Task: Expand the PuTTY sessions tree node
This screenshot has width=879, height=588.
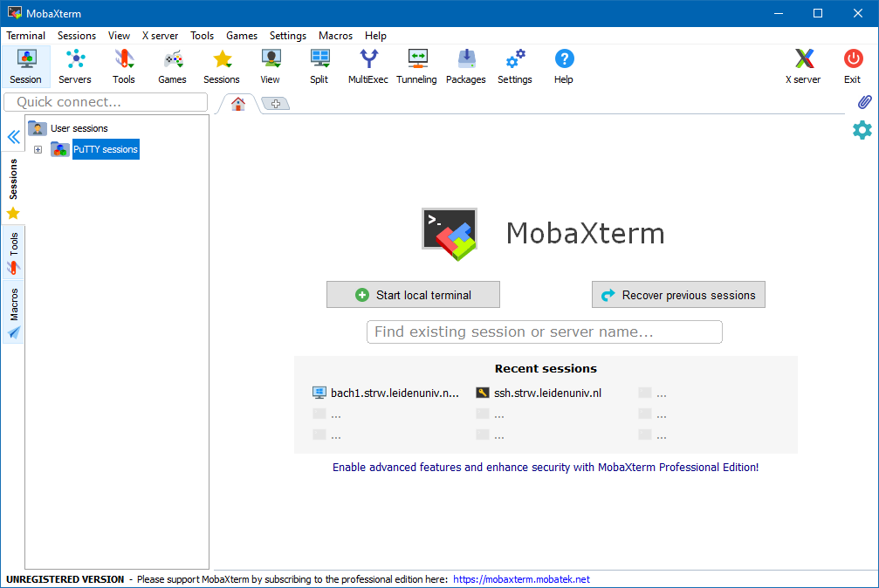Action: 38,150
